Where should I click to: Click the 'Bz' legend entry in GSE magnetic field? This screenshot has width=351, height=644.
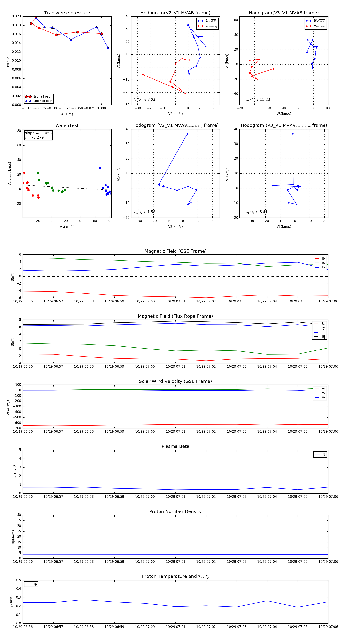320,268
